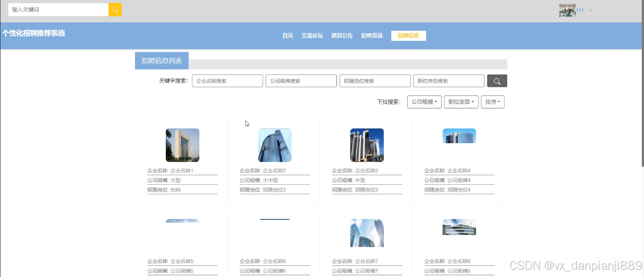The height and width of the screenshot is (277, 644).
Task: Click text 企业名称5
Action: pyautogui.click(x=182, y=261)
